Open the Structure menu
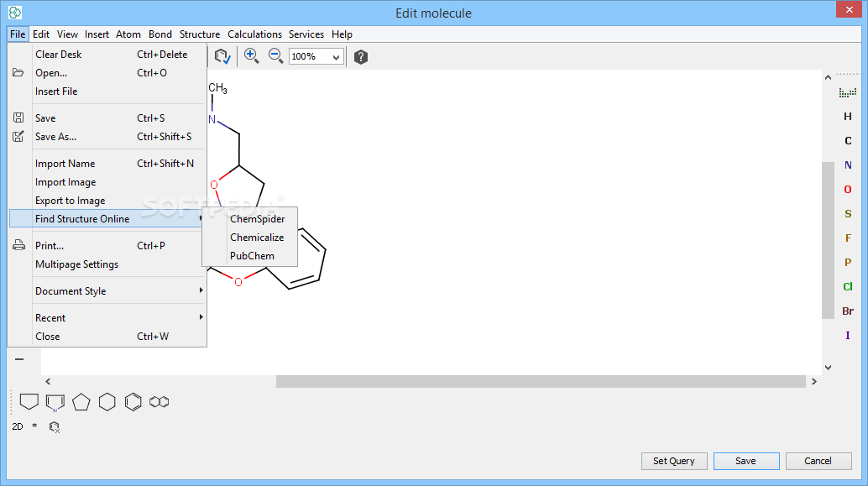This screenshot has height=486, width=868. point(199,34)
